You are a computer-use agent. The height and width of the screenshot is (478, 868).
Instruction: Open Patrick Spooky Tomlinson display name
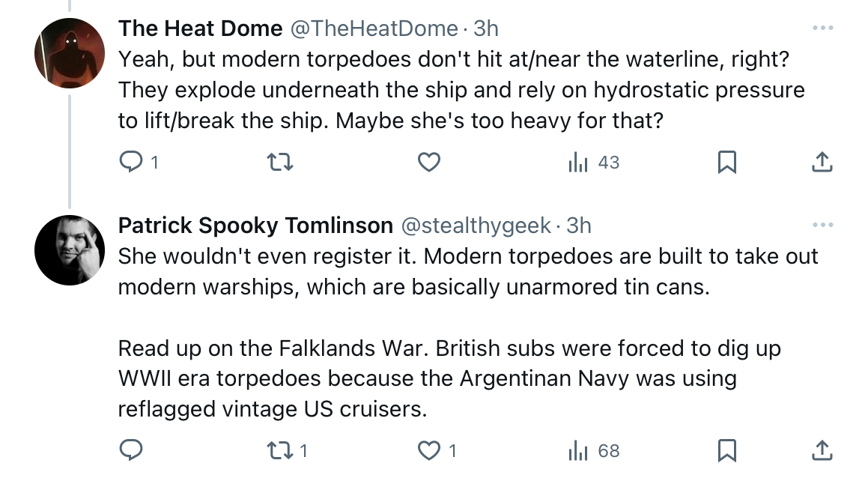[255, 226]
